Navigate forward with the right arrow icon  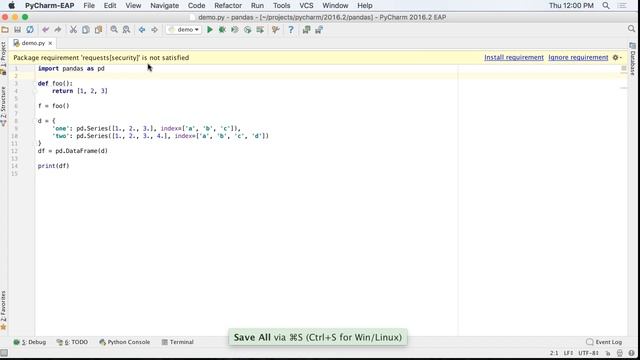coord(154,30)
